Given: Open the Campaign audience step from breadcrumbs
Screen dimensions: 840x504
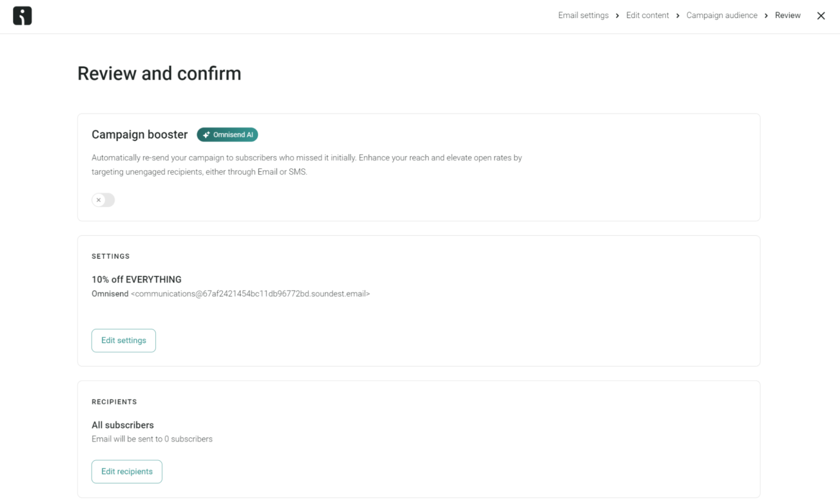Looking at the screenshot, I should 721,15.
